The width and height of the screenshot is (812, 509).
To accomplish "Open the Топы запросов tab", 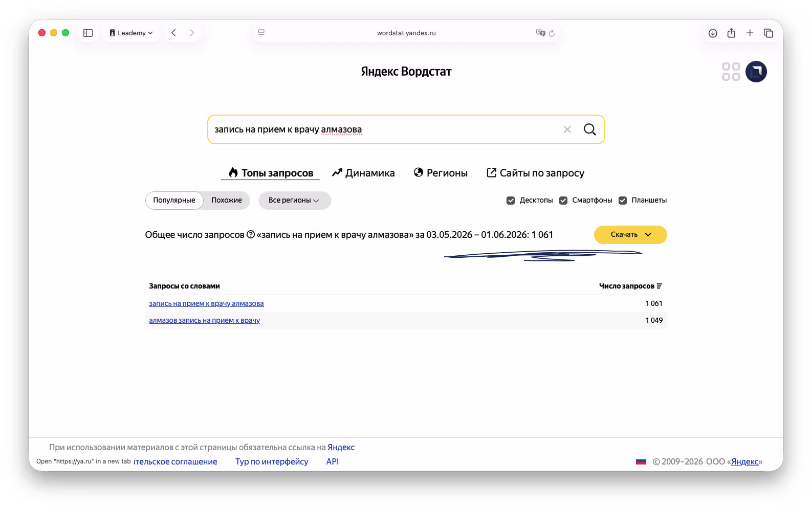I will pyautogui.click(x=271, y=173).
